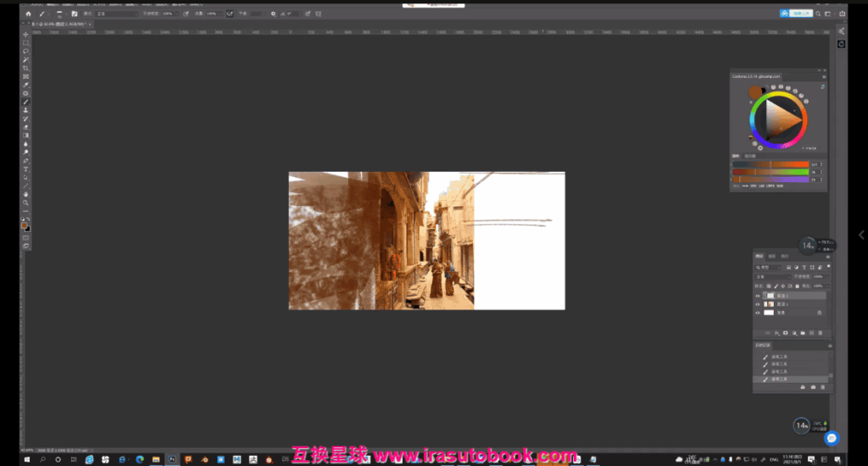The height and width of the screenshot is (466, 868).
Task: Select the Zoom magnifier tool
Action: [x=26, y=202]
